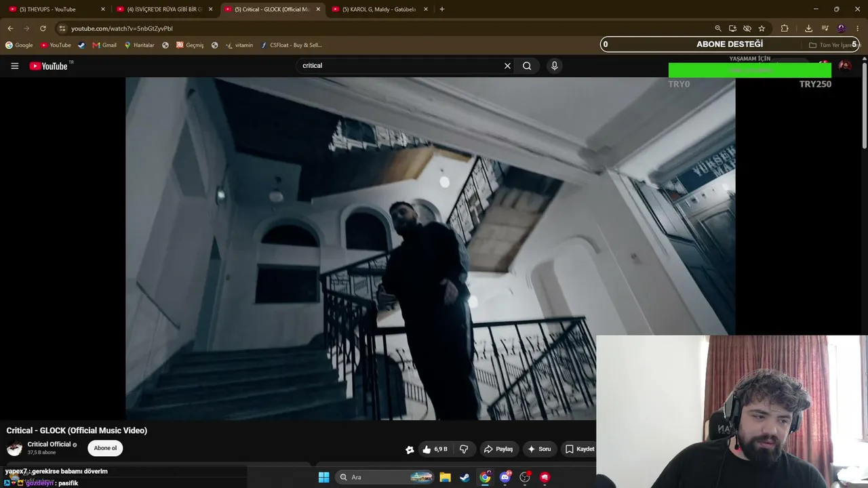Open the YouTube guide hamburger menu
Viewport: 868px width, 488px height.
click(14, 66)
